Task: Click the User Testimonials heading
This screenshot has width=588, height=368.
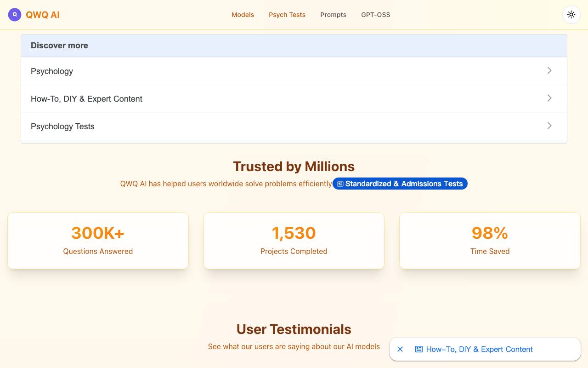Action: [x=294, y=329]
